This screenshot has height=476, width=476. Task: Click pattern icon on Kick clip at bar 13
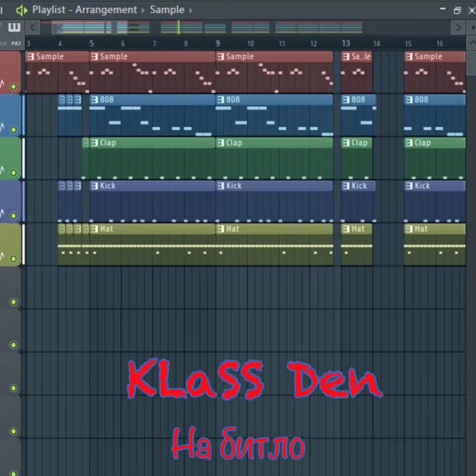346,186
